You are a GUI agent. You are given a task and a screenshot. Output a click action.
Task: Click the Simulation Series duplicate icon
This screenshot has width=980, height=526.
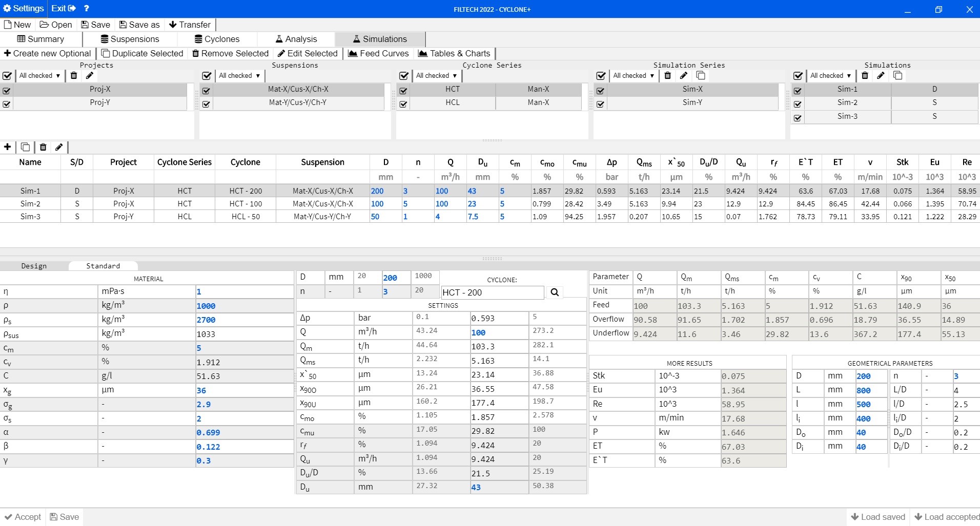pos(701,76)
